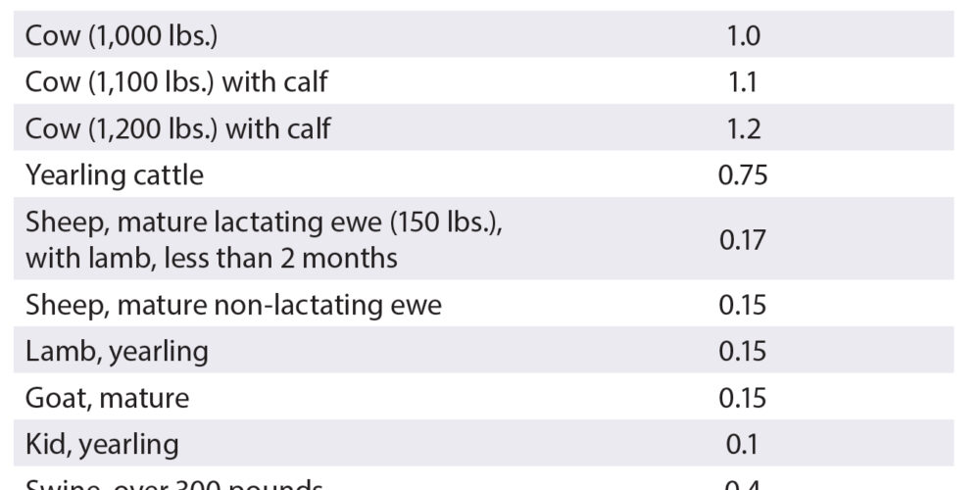Click "Sheep, mature non-lactating ewe" text

click(x=233, y=305)
